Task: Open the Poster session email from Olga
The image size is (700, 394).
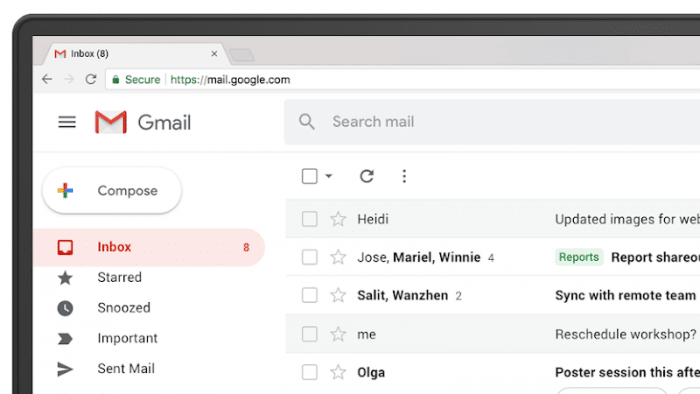Action: (x=627, y=372)
